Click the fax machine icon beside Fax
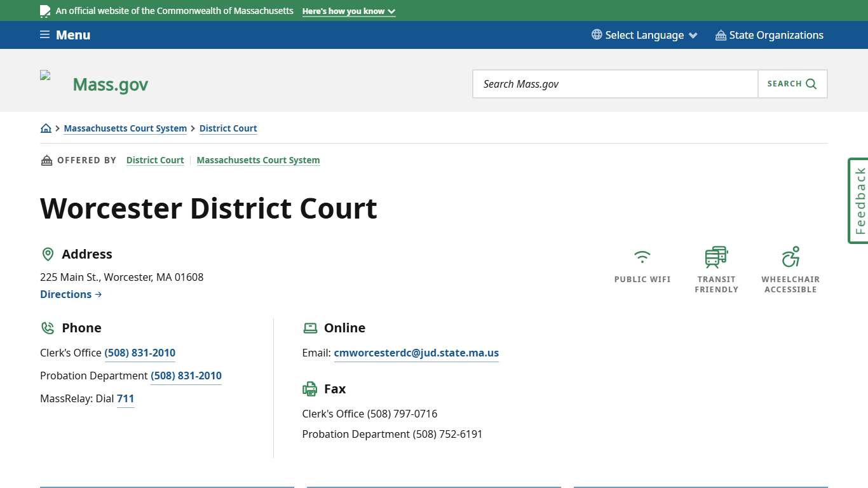The image size is (868, 488). (x=310, y=388)
